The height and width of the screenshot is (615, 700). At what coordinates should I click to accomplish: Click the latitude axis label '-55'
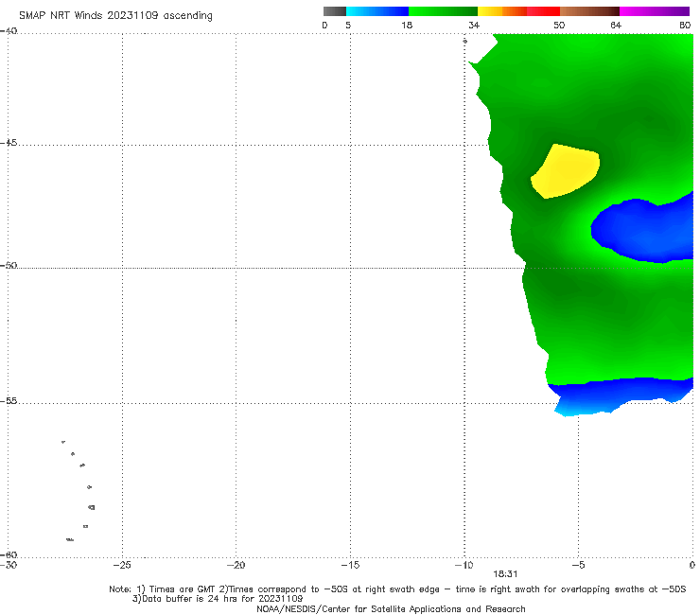(x=9, y=401)
